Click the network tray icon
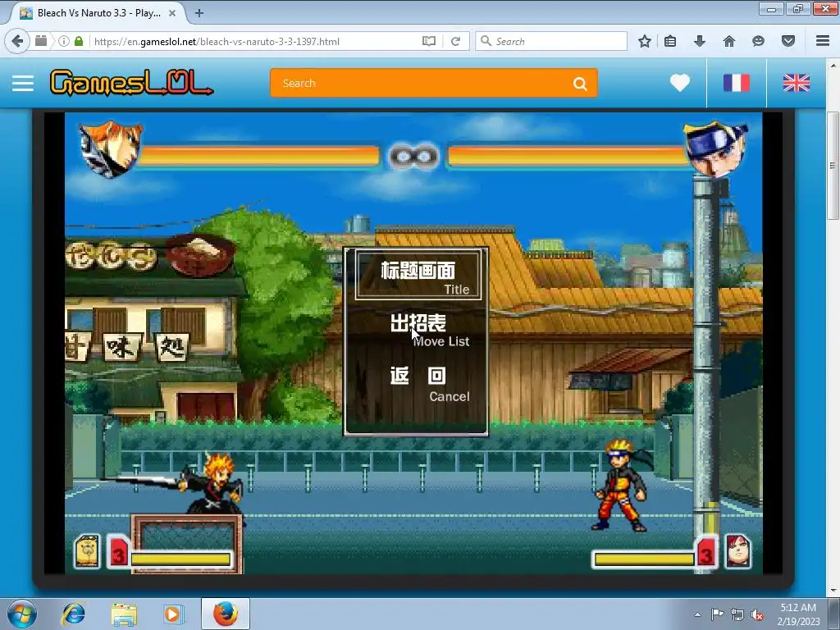840x630 pixels. point(737,614)
